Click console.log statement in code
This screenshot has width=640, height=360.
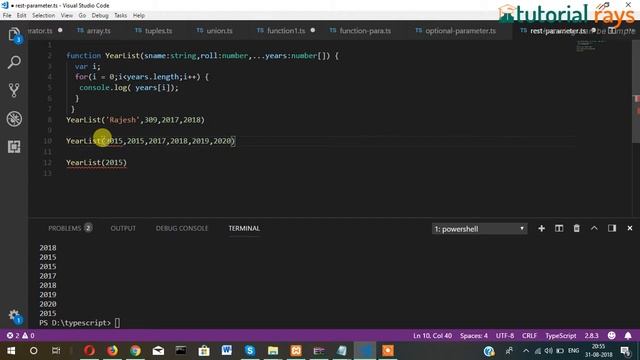[x=129, y=88]
